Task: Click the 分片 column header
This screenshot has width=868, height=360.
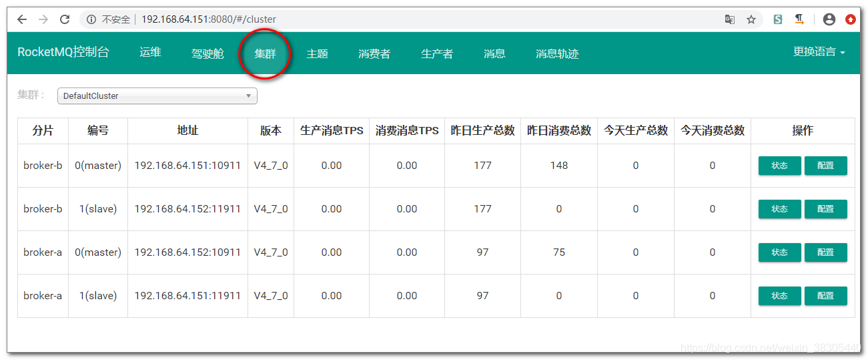Action: tap(43, 131)
